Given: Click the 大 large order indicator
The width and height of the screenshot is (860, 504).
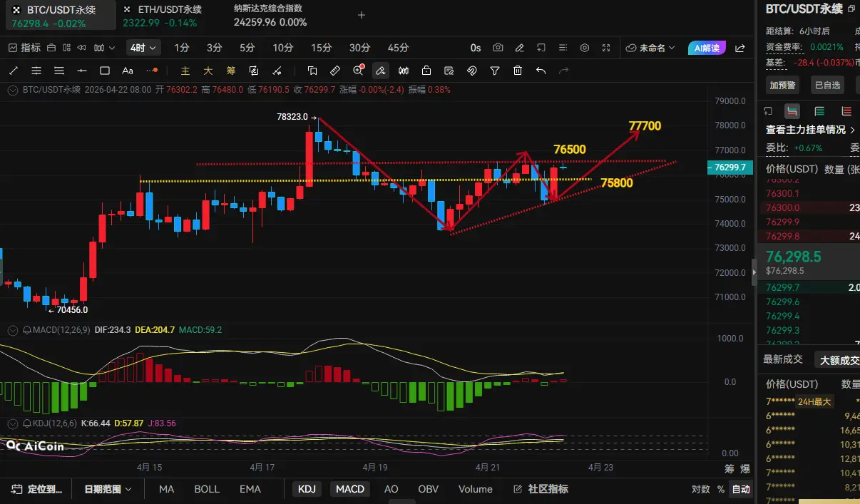Looking at the screenshot, I should click(x=208, y=71).
